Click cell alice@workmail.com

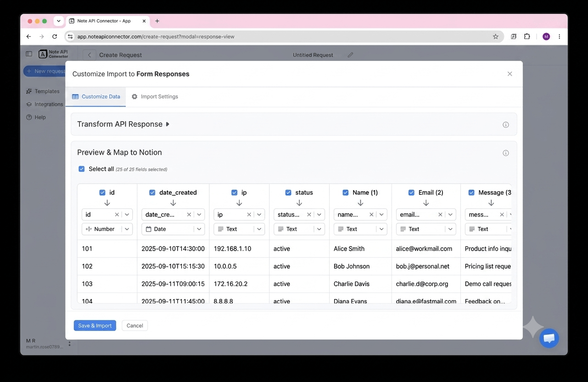pos(424,249)
